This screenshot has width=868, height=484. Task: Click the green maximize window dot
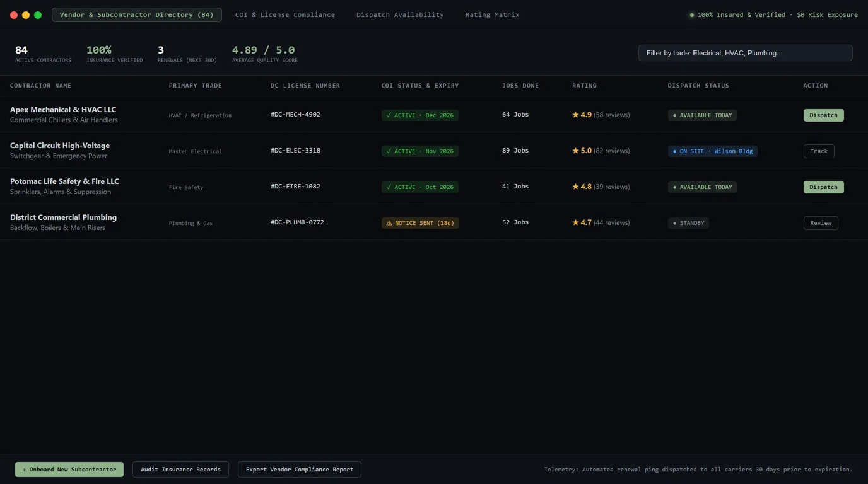38,15
